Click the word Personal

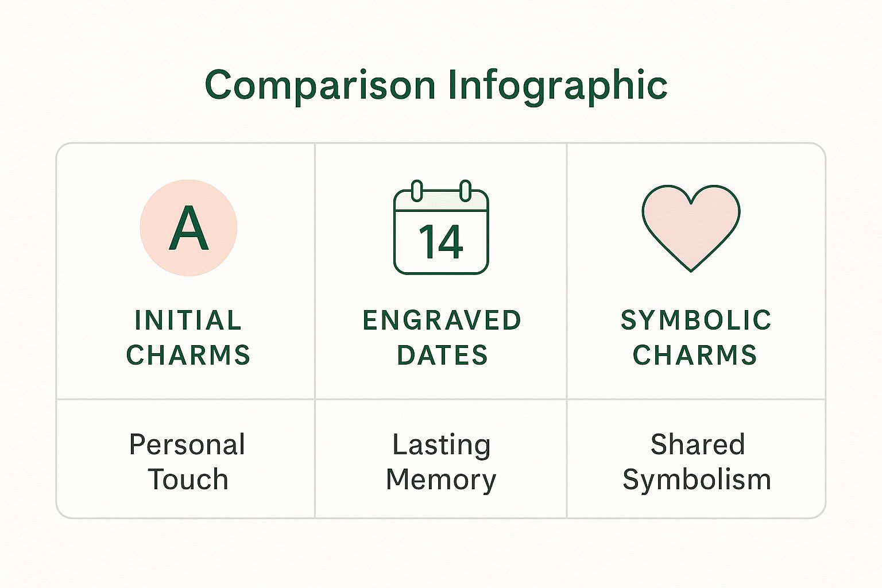click(x=187, y=444)
